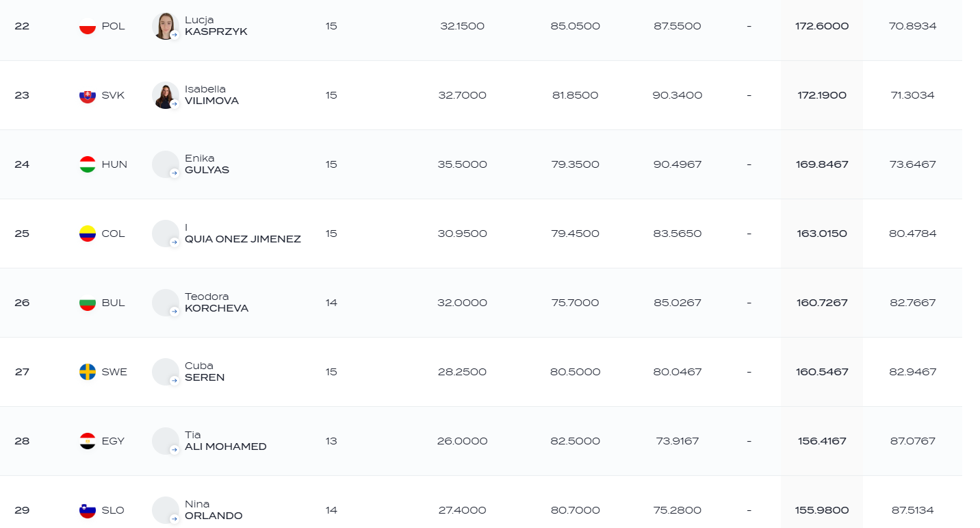Click Tia Ali Mohamed avatar placeholder

166,441
